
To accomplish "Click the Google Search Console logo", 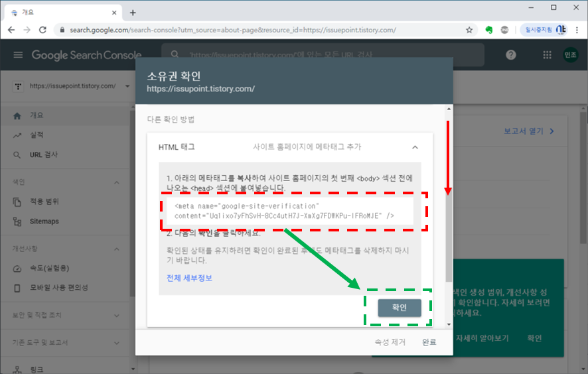I will click(87, 55).
